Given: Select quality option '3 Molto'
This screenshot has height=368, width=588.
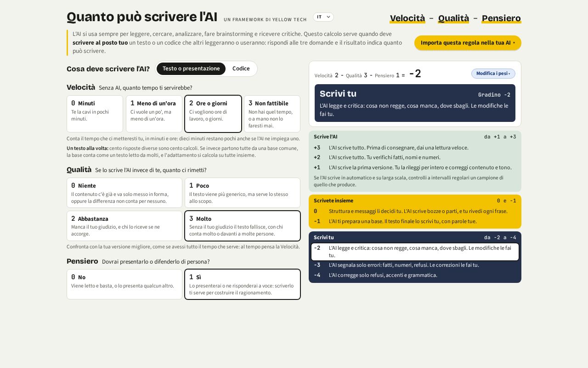Looking at the screenshot, I should [243, 226].
